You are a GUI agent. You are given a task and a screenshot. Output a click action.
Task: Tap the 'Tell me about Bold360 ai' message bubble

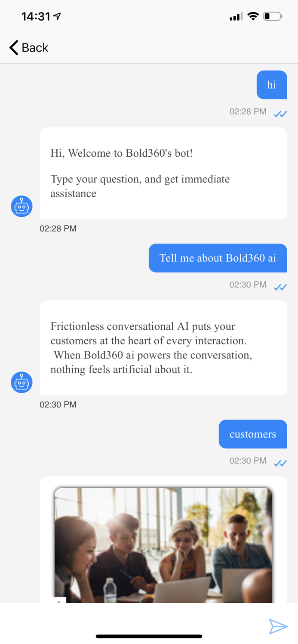click(x=218, y=258)
